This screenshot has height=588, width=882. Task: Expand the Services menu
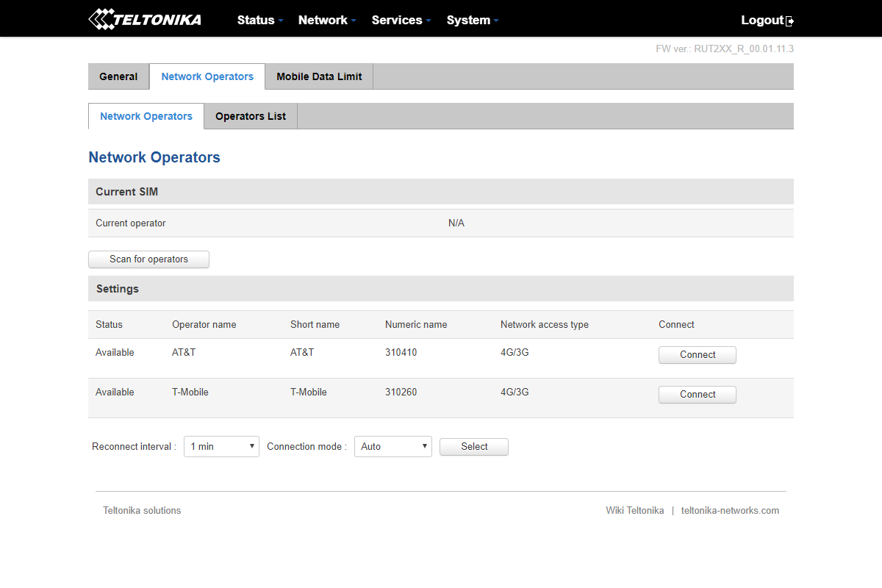tap(401, 20)
